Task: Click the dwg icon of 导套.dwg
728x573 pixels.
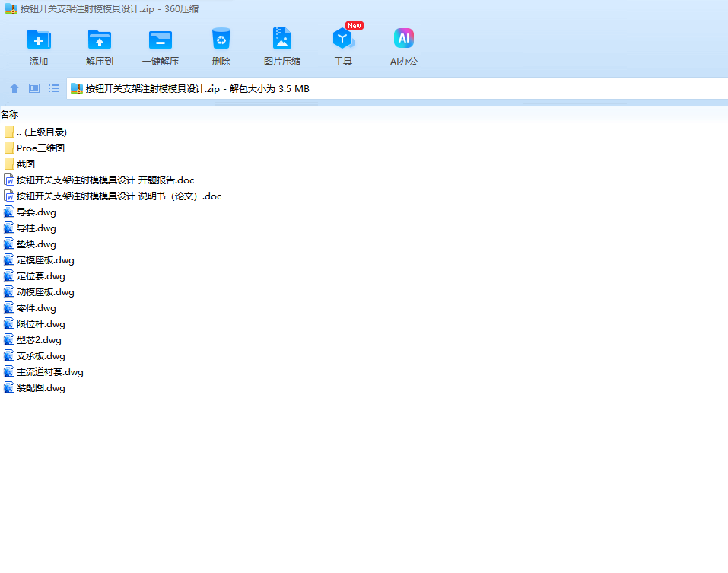Action: click(9, 212)
